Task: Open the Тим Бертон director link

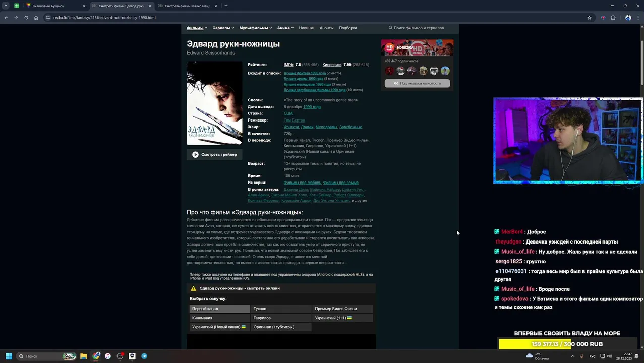Action: pos(295,120)
